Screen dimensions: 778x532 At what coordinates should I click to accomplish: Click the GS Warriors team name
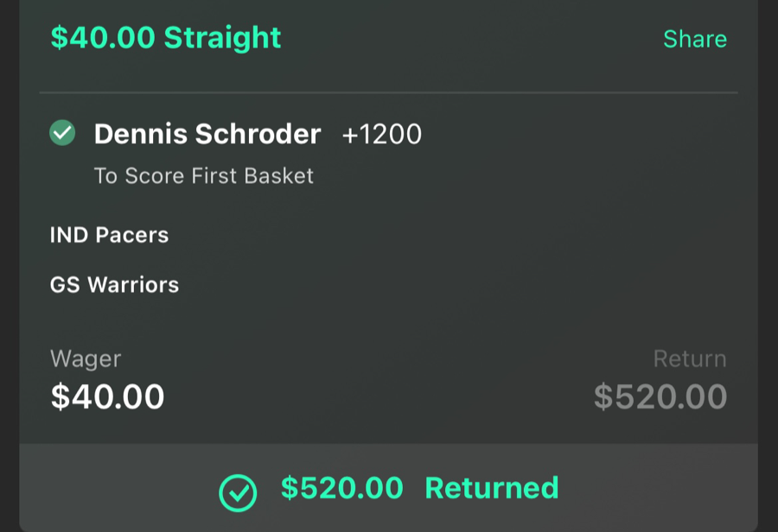pyautogui.click(x=113, y=283)
